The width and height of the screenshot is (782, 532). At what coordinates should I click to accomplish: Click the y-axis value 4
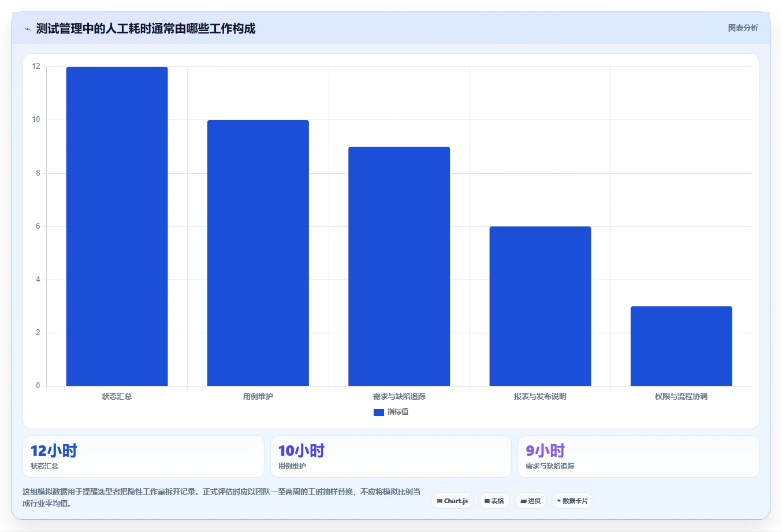[x=38, y=280]
